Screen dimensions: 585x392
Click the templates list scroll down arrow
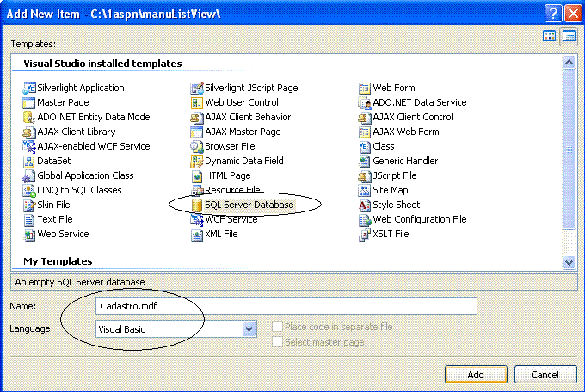(569, 262)
